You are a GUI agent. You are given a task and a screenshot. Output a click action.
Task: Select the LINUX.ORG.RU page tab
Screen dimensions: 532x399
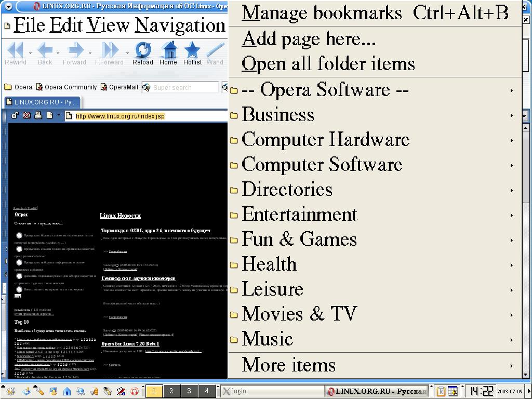pos(43,102)
